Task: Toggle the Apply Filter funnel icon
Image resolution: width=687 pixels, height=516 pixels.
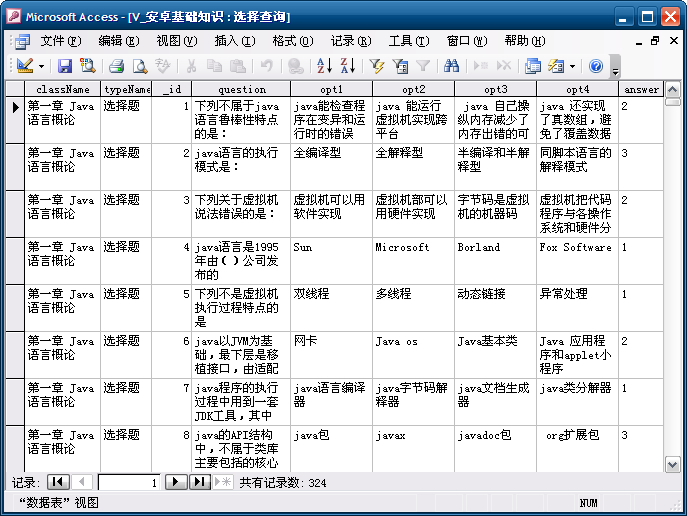Action: [423, 66]
